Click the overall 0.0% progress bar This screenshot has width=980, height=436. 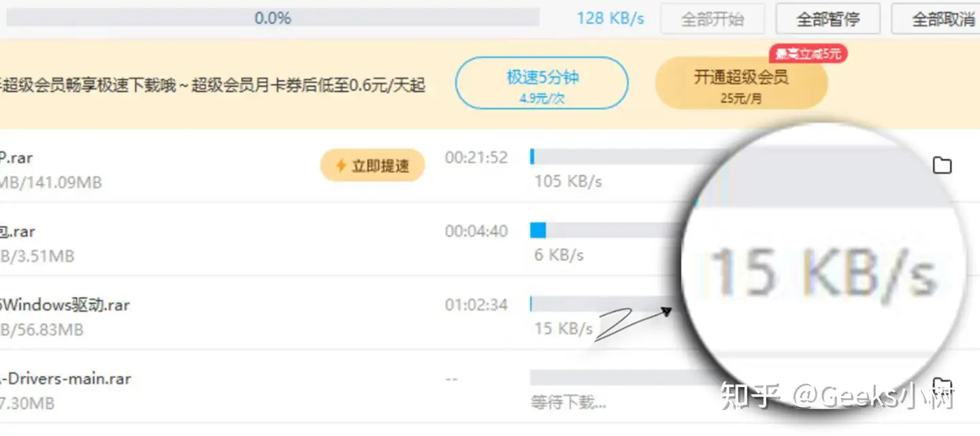272,18
